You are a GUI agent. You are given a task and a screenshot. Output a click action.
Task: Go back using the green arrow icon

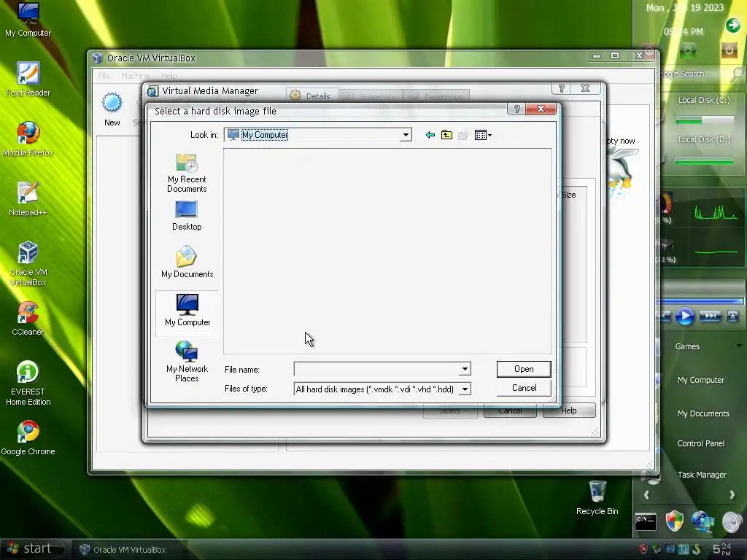430,135
